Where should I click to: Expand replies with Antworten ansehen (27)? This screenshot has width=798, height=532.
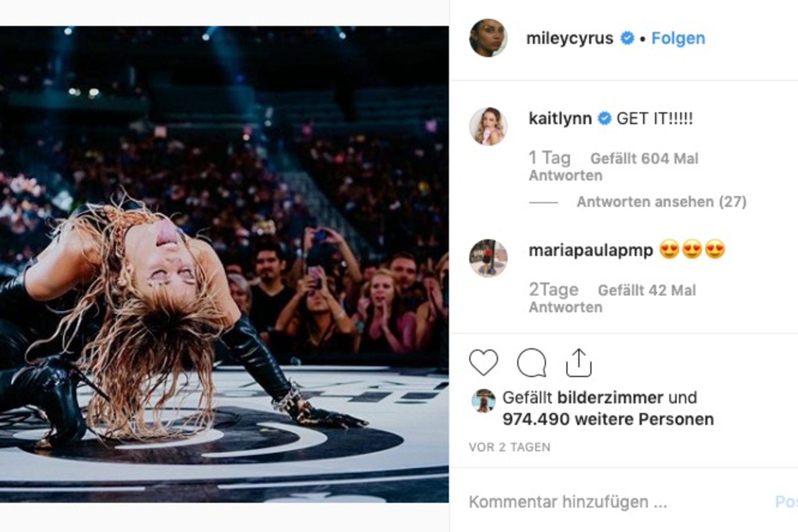coord(661,202)
